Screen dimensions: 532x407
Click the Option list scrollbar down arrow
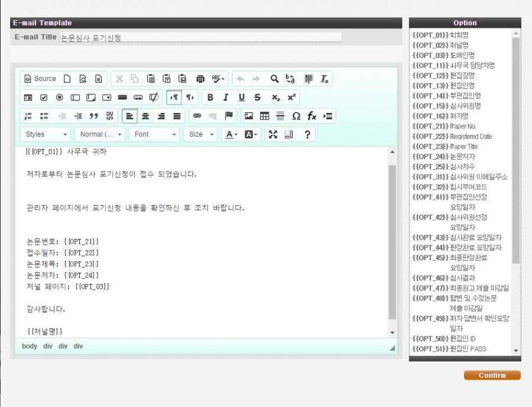516,350
